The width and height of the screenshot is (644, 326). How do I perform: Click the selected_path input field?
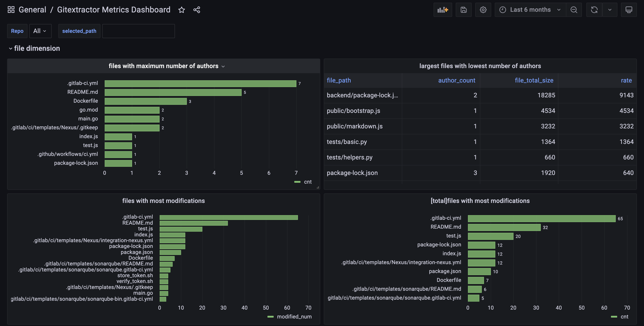tap(138, 31)
